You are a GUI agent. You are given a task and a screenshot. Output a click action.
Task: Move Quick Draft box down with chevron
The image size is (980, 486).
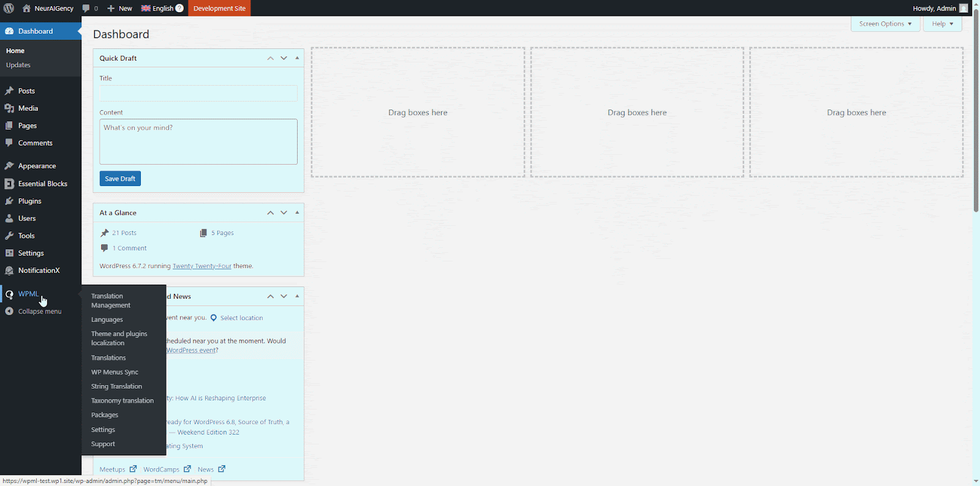pos(284,58)
